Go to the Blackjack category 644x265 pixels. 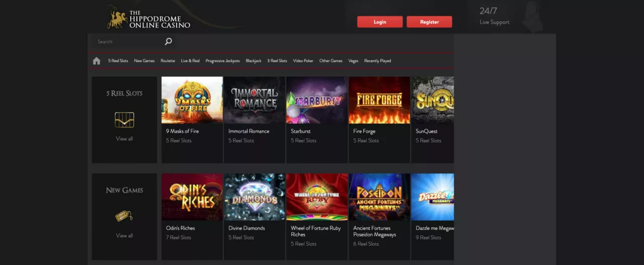(x=253, y=61)
